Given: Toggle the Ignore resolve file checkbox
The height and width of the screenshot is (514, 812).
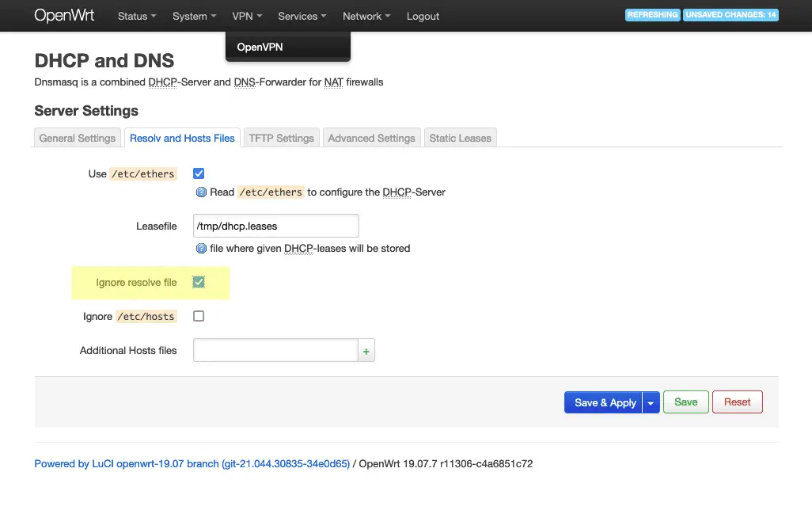Looking at the screenshot, I should [199, 282].
